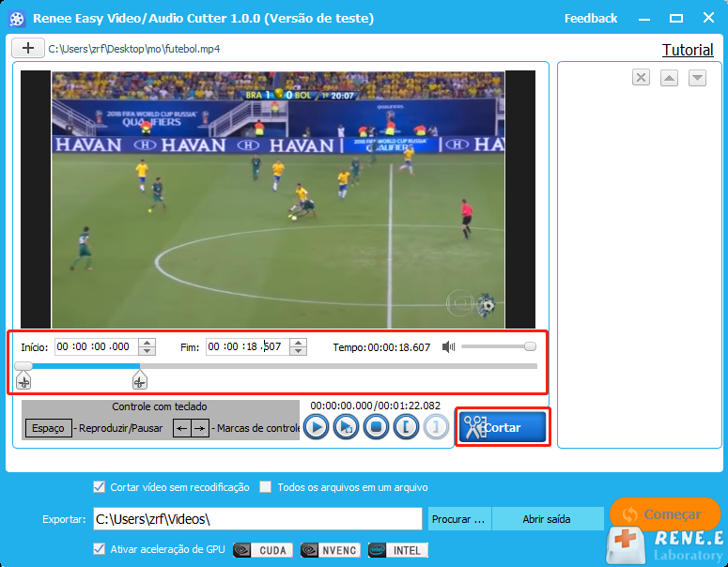Enable Todos os arquivos em um arquivo
728x567 pixels.
(x=265, y=486)
